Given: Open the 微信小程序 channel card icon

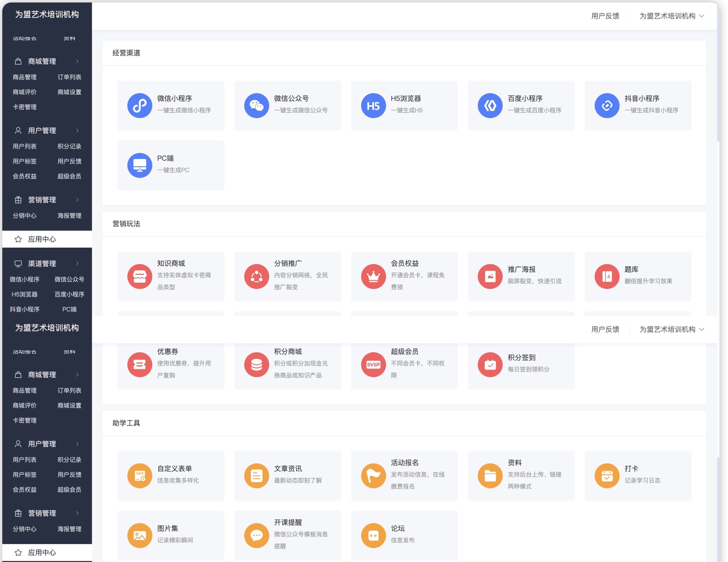Looking at the screenshot, I should click(x=140, y=105).
